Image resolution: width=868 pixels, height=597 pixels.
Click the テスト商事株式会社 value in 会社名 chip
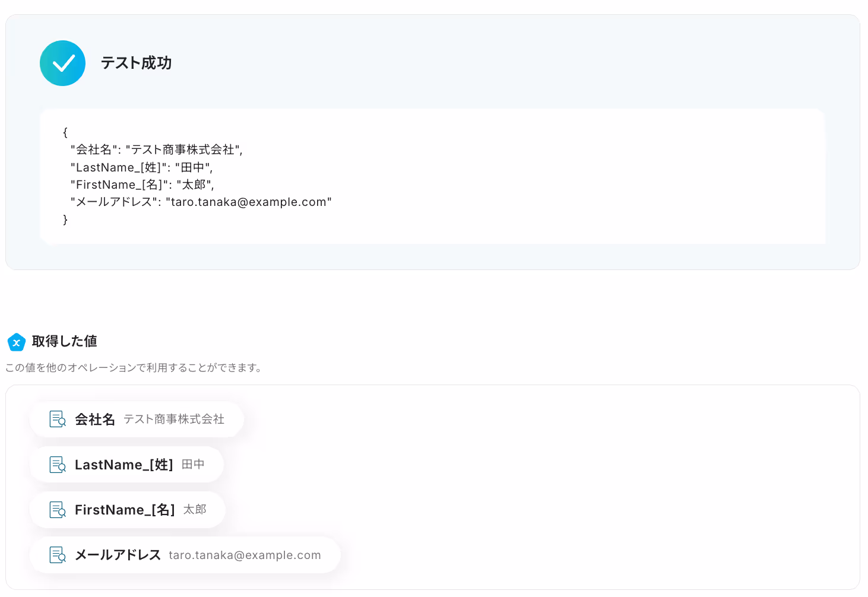click(174, 420)
